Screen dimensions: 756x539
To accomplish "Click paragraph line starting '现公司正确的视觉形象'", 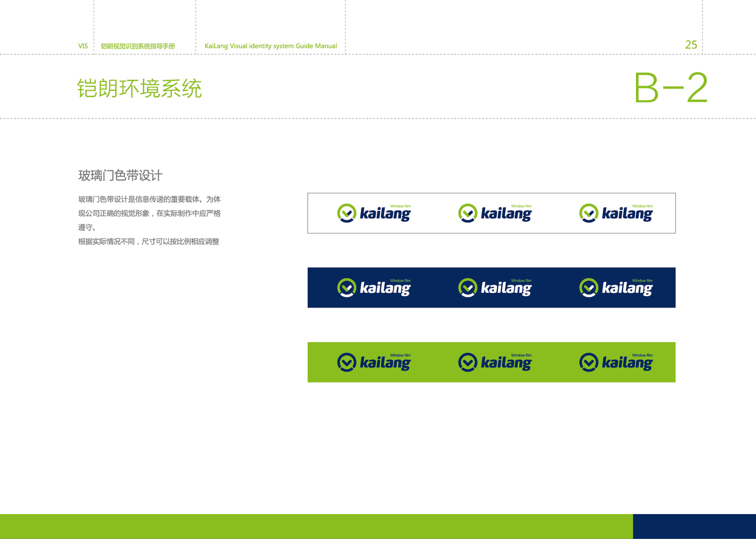I will coord(149,213).
